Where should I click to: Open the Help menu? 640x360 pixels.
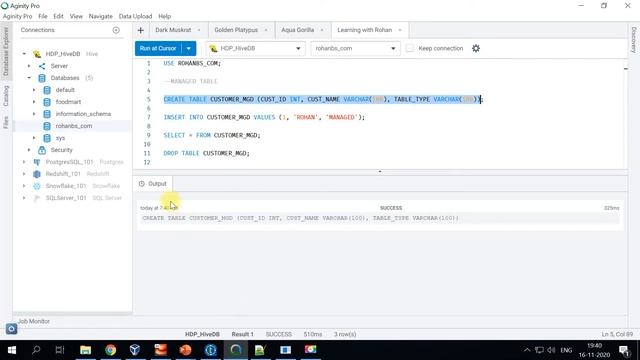pyautogui.click(x=164, y=16)
